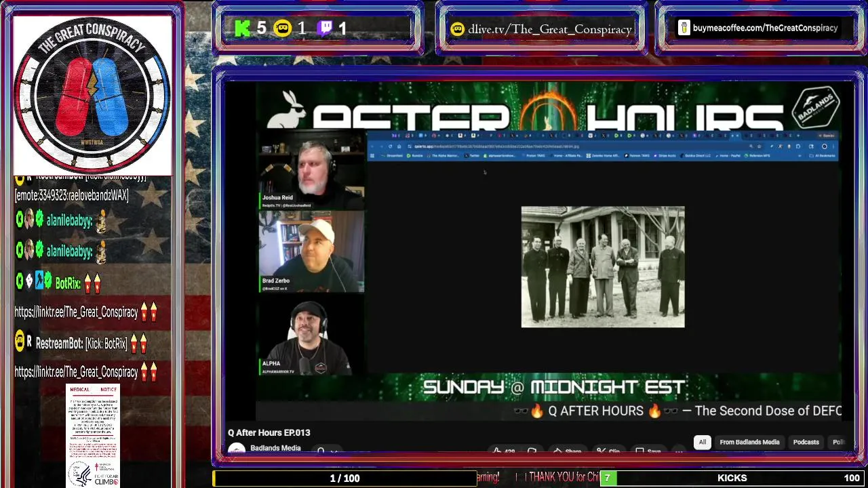Select the All filter chip
Image resolution: width=868 pixels, height=488 pixels.
(x=703, y=442)
